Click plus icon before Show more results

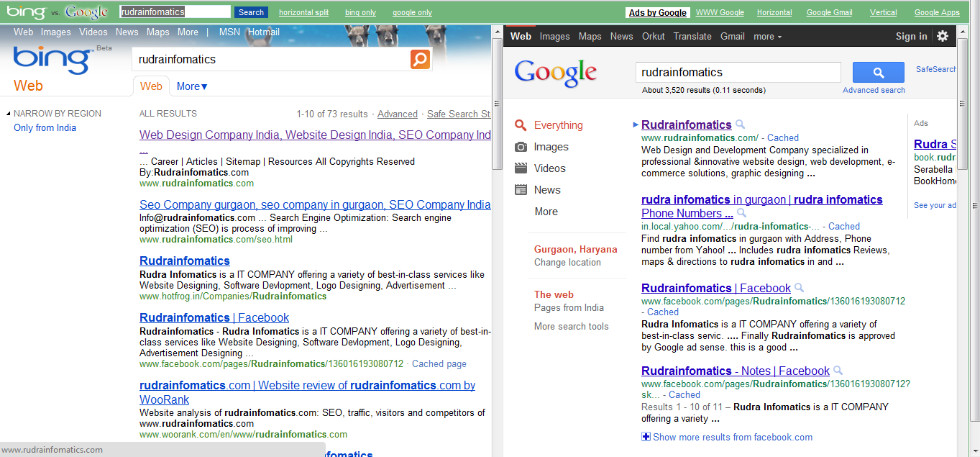[646, 437]
